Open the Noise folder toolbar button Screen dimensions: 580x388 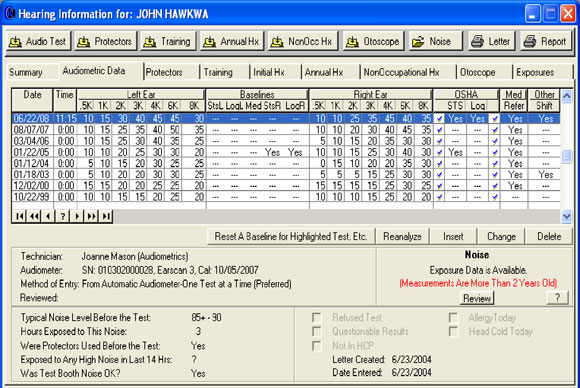435,41
